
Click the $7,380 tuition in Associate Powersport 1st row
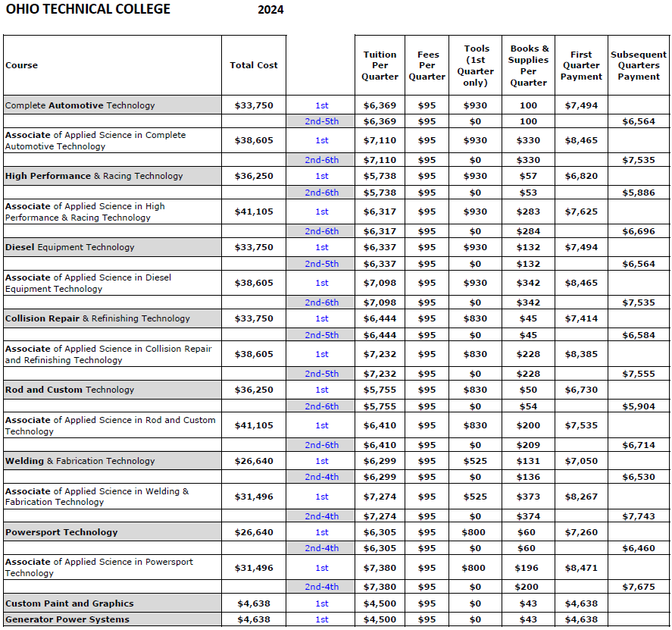tap(380, 568)
